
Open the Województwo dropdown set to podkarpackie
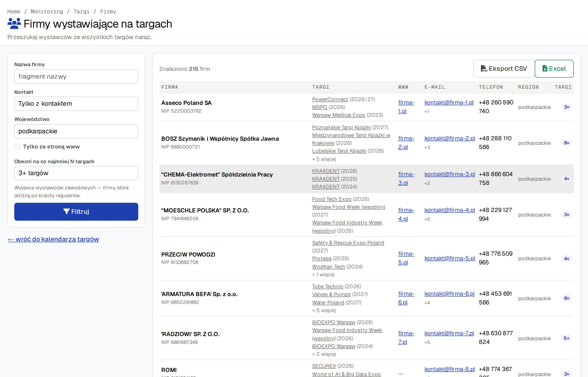76,131
